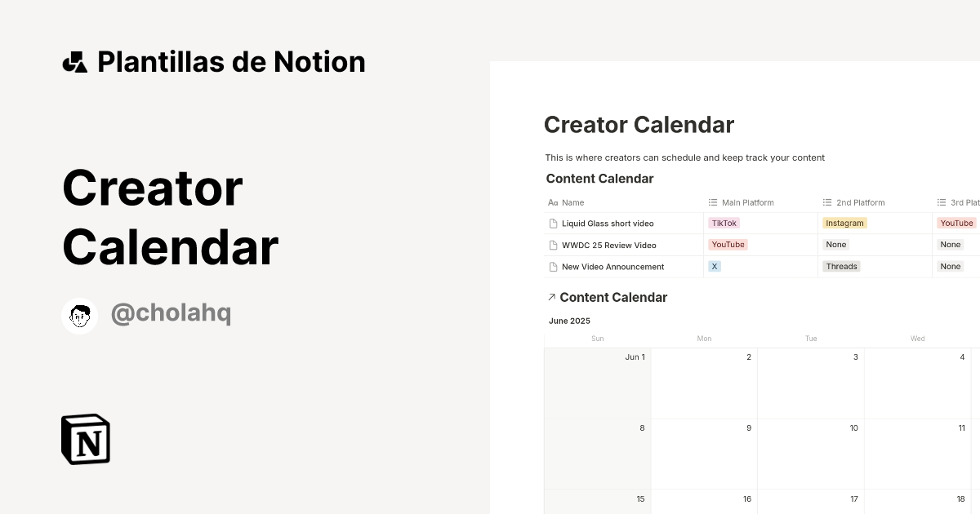
Task: Click the Notion N logo at bottom left
Action: (85, 439)
